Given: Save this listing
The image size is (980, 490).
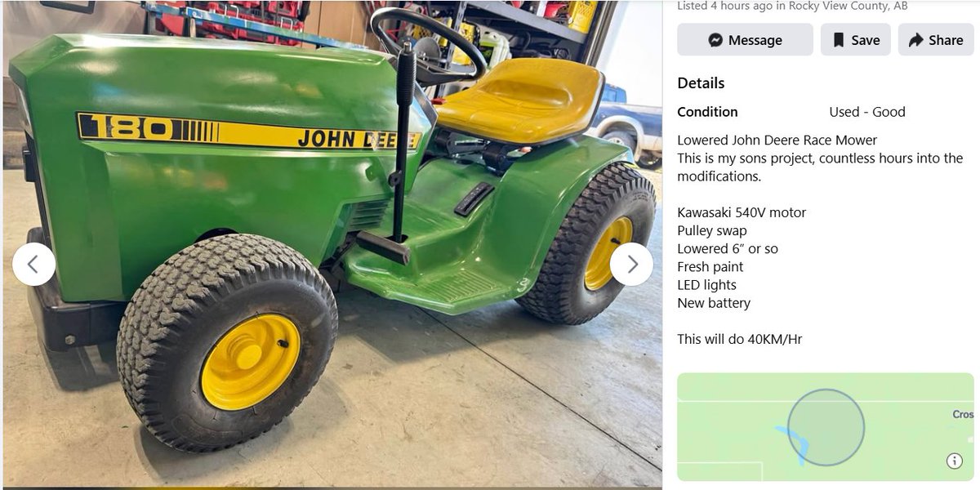Looking at the screenshot, I should click(x=856, y=39).
